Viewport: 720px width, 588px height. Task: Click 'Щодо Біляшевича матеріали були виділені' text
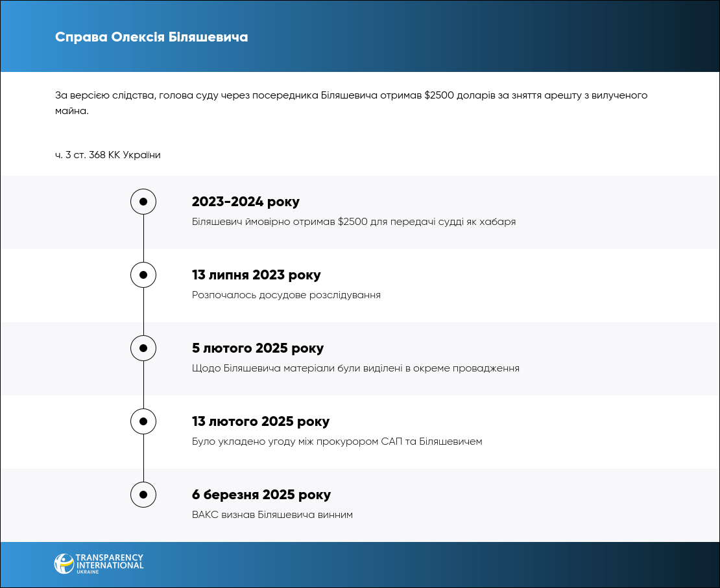355,369
